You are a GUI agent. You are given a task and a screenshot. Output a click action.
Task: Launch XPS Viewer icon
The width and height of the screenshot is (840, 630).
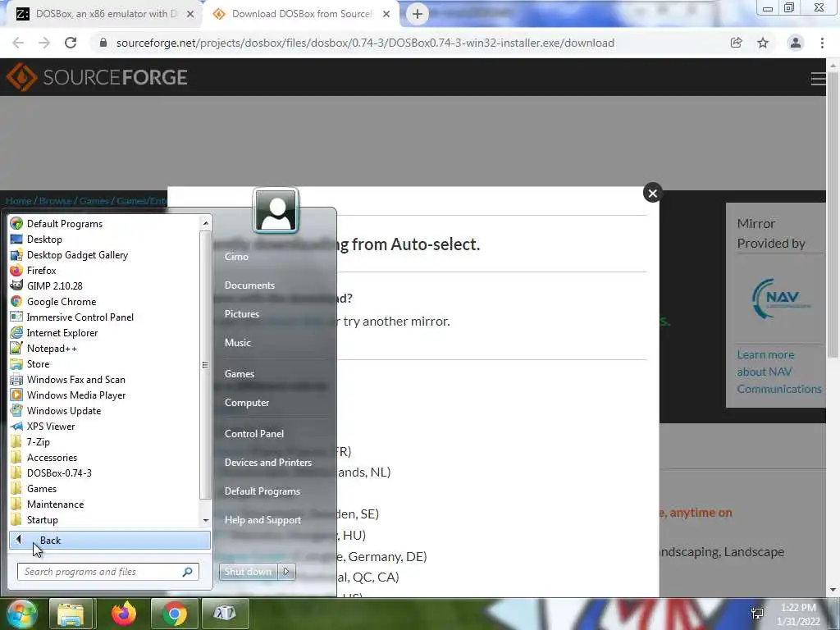coord(16,426)
